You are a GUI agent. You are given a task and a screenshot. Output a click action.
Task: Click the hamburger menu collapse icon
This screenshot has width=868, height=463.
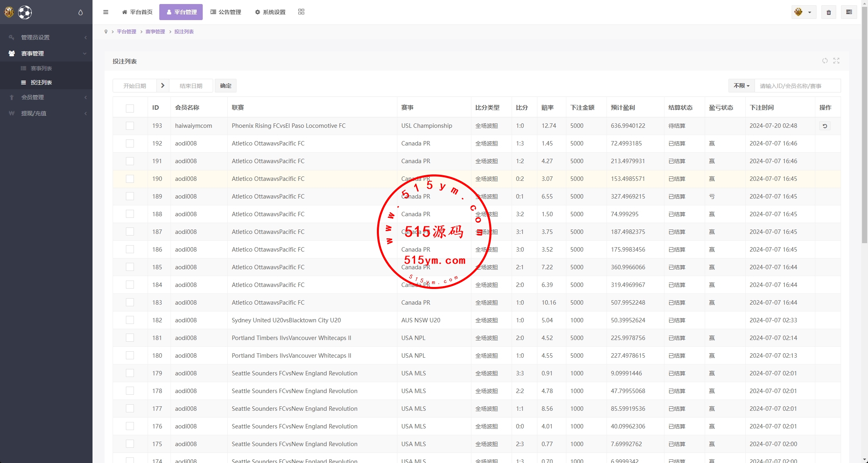(106, 12)
